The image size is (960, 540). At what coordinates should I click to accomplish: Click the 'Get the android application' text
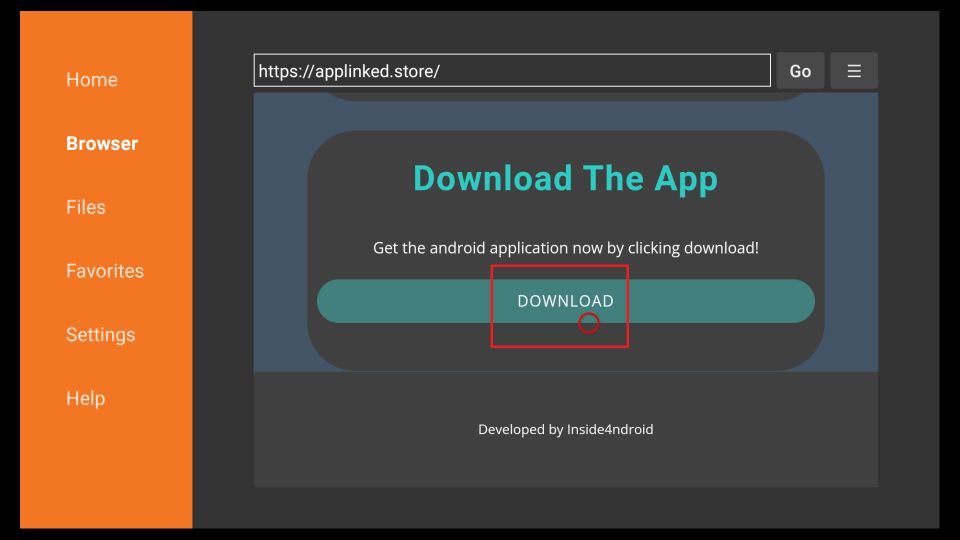click(566, 248)
